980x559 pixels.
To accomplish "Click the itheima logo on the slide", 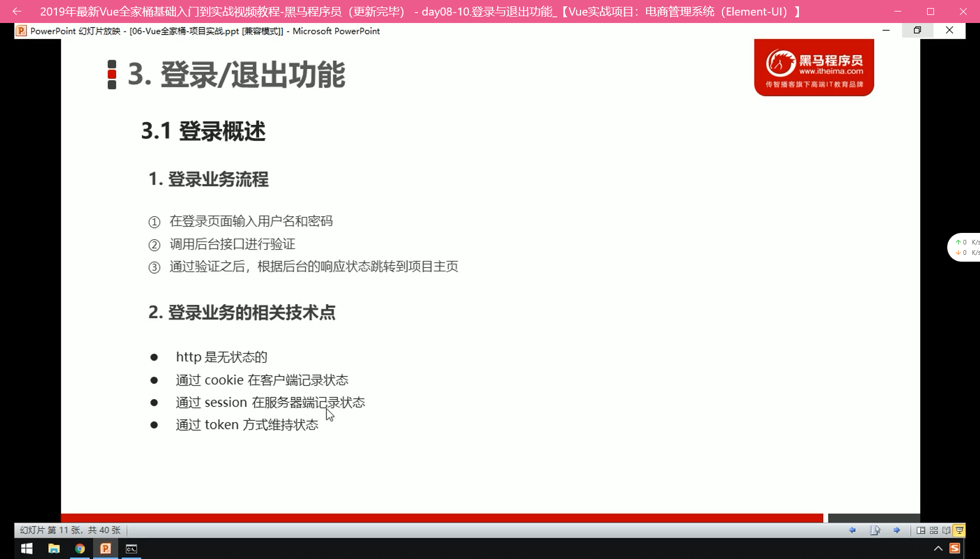I will coord(814,67).
